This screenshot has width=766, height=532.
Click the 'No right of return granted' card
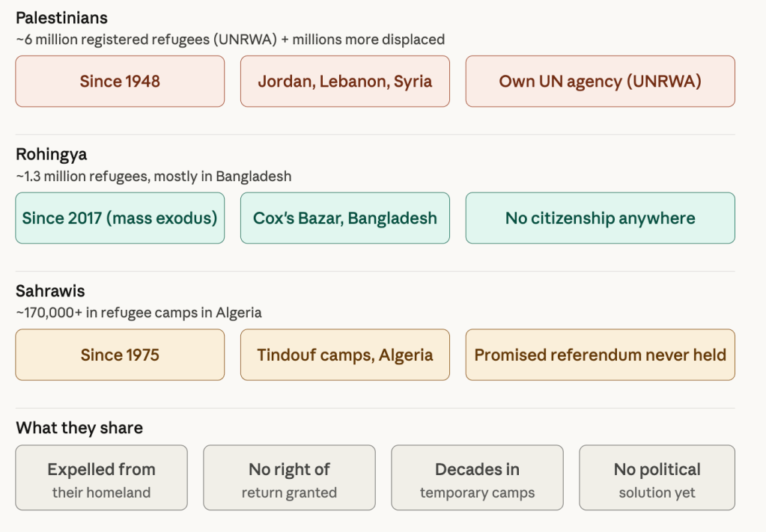click(x=289, y=478)
